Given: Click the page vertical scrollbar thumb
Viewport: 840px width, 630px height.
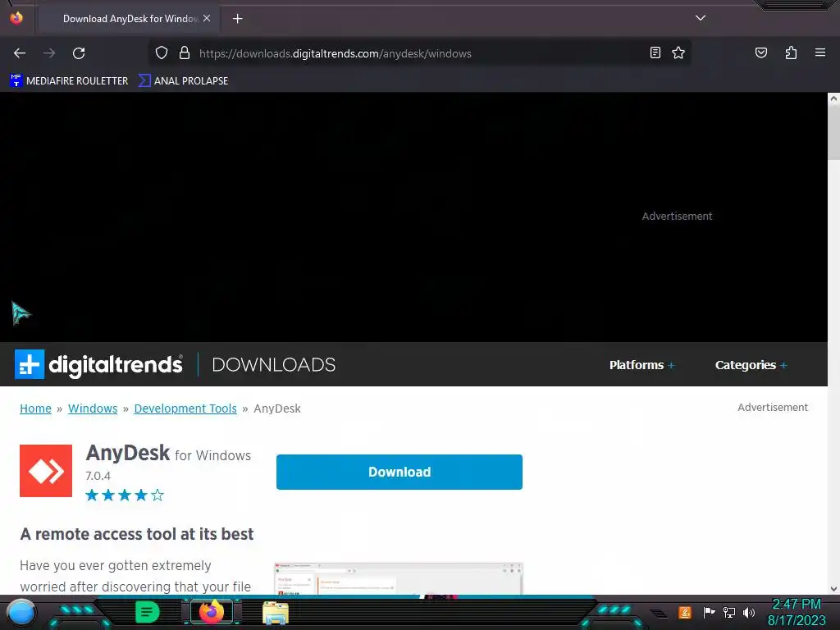Looking at the screenshot, I should 833,132.
